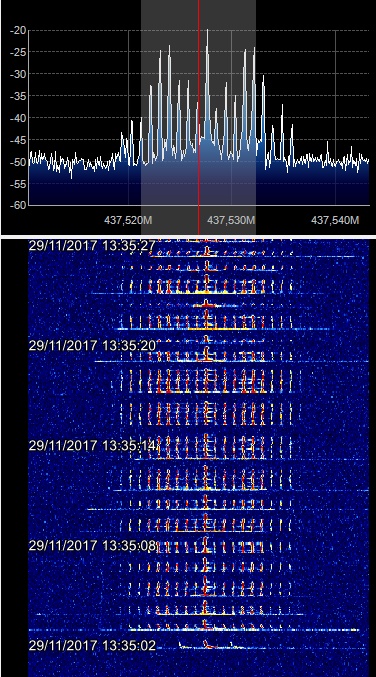Click the 437,530M frequency label
Image resolution: width=376 pixels, height=677 pixels.
click(231, 220)
